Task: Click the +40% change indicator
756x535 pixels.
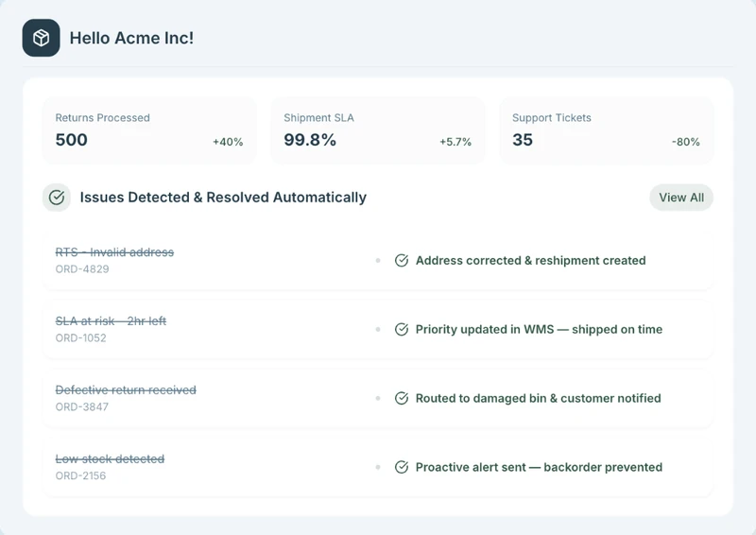Action: click(x=228, y=142)
